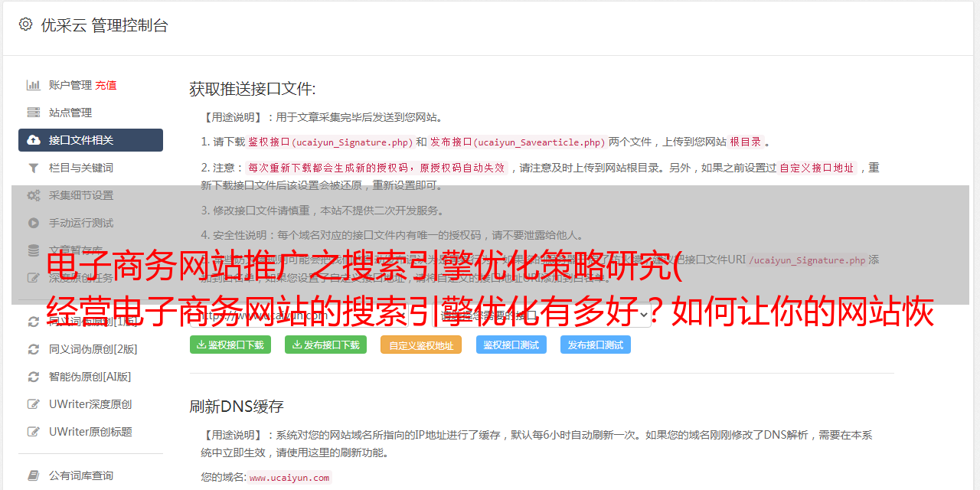Viewport: 980px width, 490px height.
Task: Select the 接口文件相关 cloud icon
Action: 34,140
